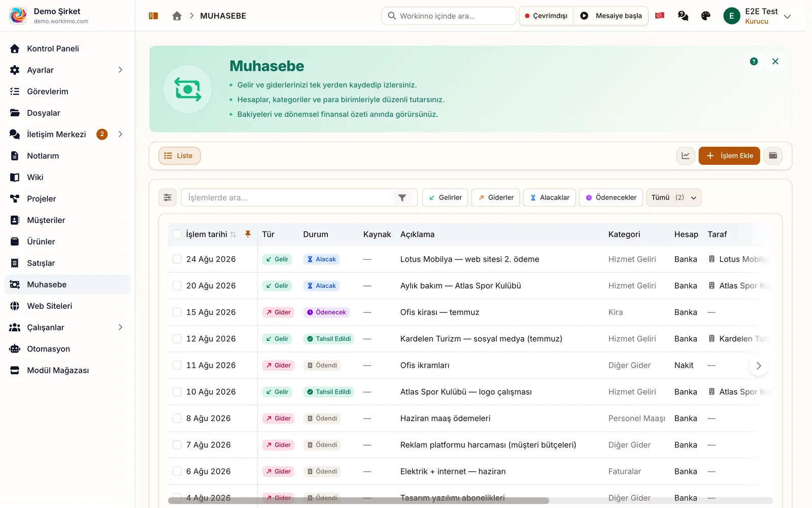Check the 10 Ağu 2026 row checkbox
Image resolution: width=812 pixels, height=508 pixels.
coord(177,392)
